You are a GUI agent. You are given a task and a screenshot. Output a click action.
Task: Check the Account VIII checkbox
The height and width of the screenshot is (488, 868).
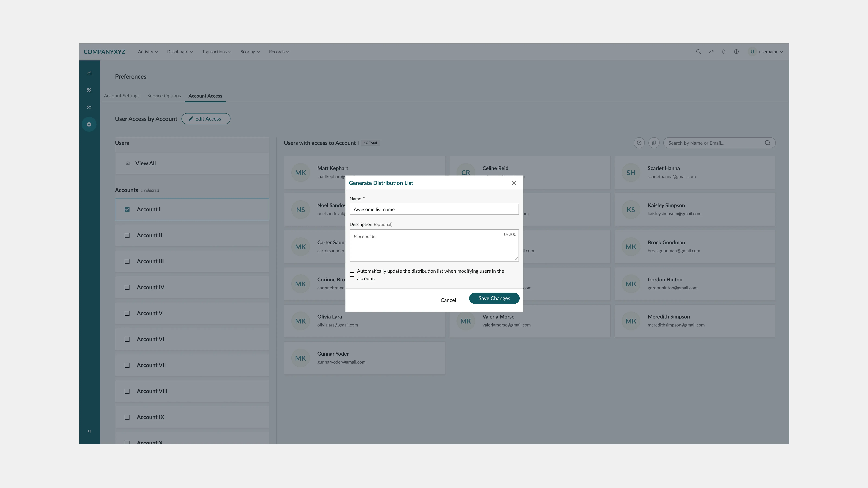click(127, 391)
